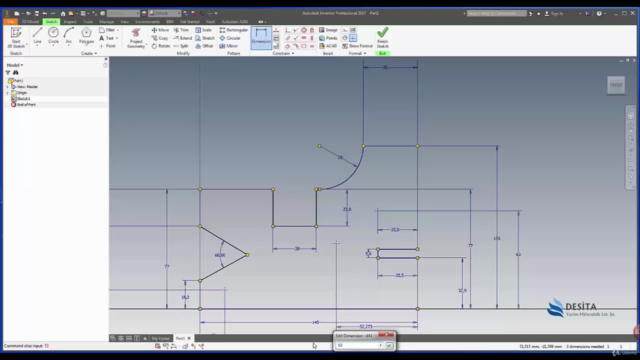This screenshot has height=360, width=640.
Task: Insert Image into sketch
Action: point(328,30)
